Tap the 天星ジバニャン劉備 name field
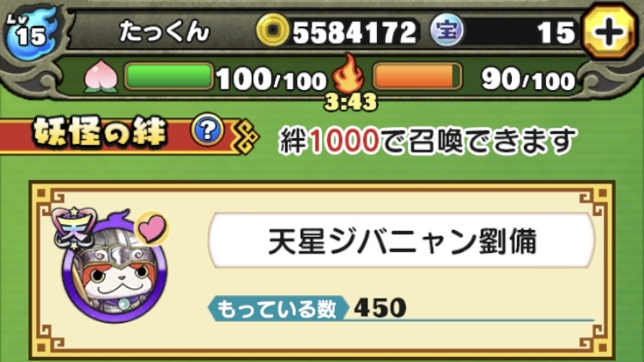This screenshot has height=362, width=644. [x=402, y=240]
